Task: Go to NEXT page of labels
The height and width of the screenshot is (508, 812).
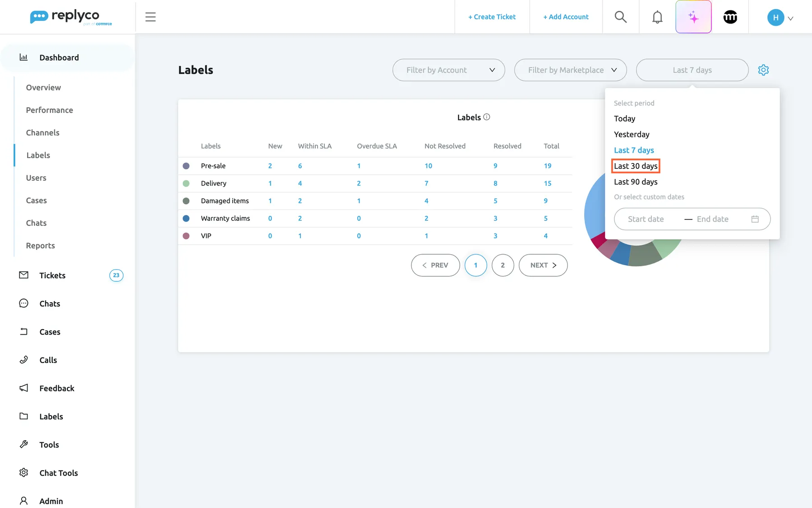Action: [543, 265]
